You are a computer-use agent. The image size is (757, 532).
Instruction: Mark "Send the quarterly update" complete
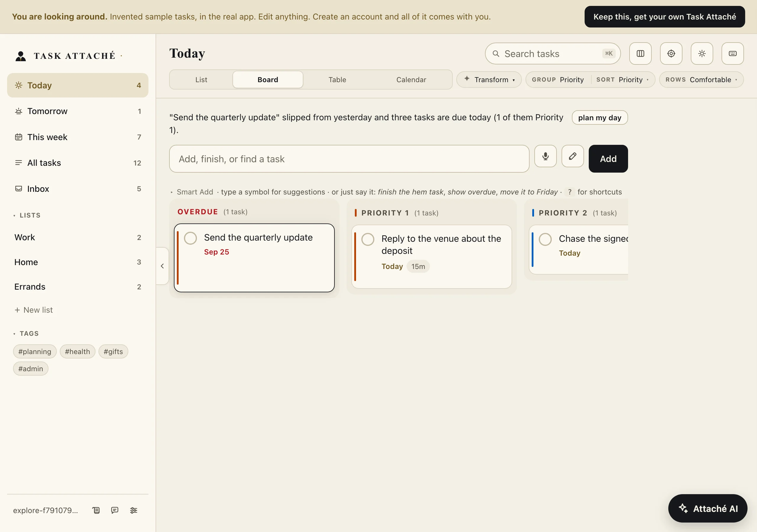[190, 238]
